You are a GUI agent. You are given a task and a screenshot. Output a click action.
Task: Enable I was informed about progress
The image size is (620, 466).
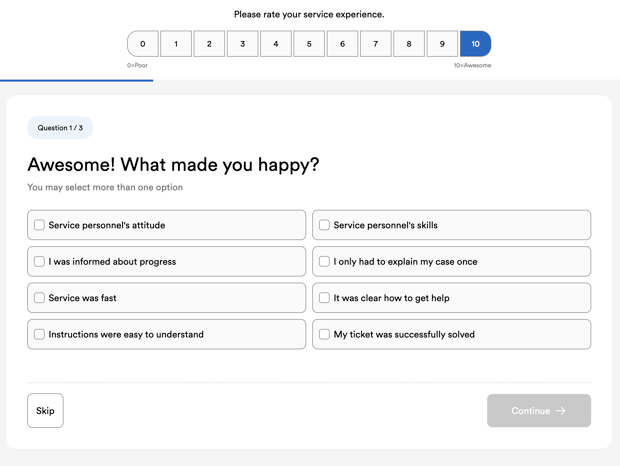point(40,262)
